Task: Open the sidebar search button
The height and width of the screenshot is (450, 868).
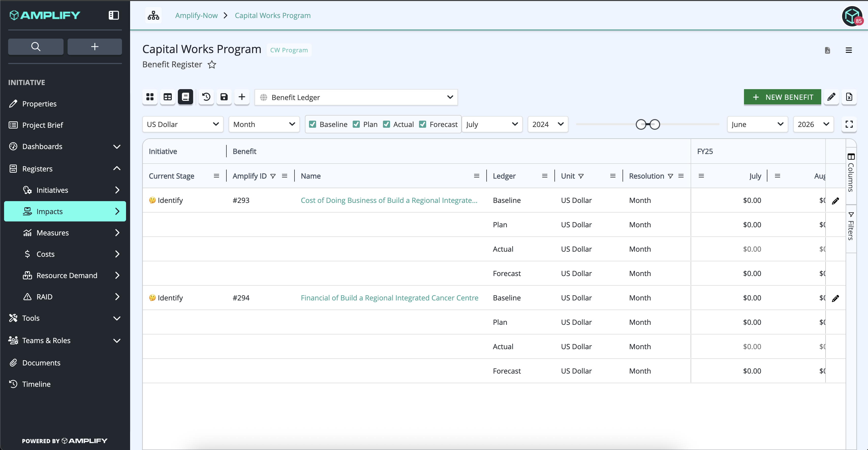Action: [x=36, y=46]
